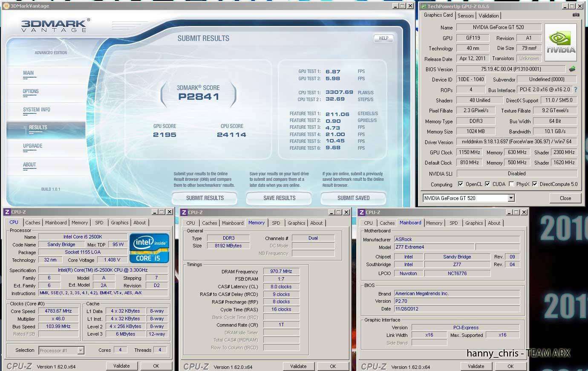Toggle the CUDA checkbox in GPU-Z
The height and width of the screenshot is (371, 588).
(x=487, y=184)
